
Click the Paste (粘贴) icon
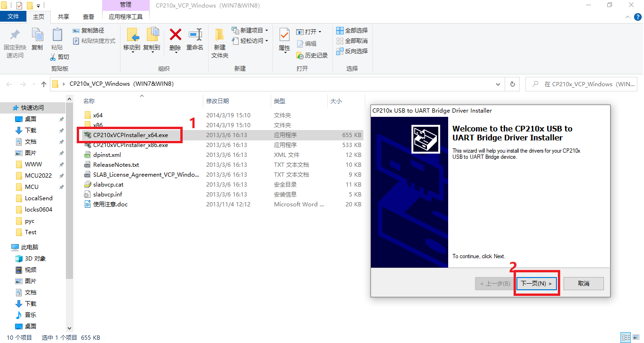[x=57, y=36]
